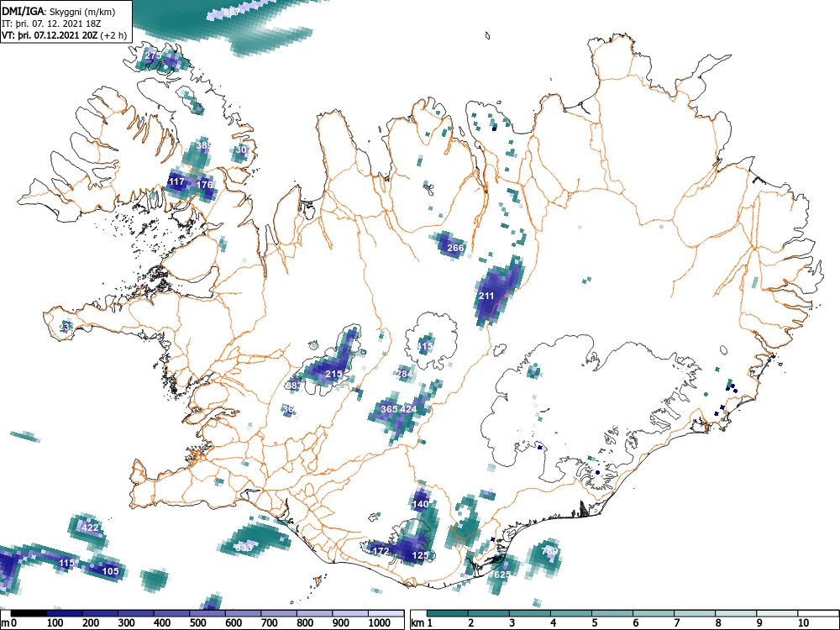Click the 800 tick label on meter scale
The height and width of the screenshot is (630, 840).
point(305,623)
